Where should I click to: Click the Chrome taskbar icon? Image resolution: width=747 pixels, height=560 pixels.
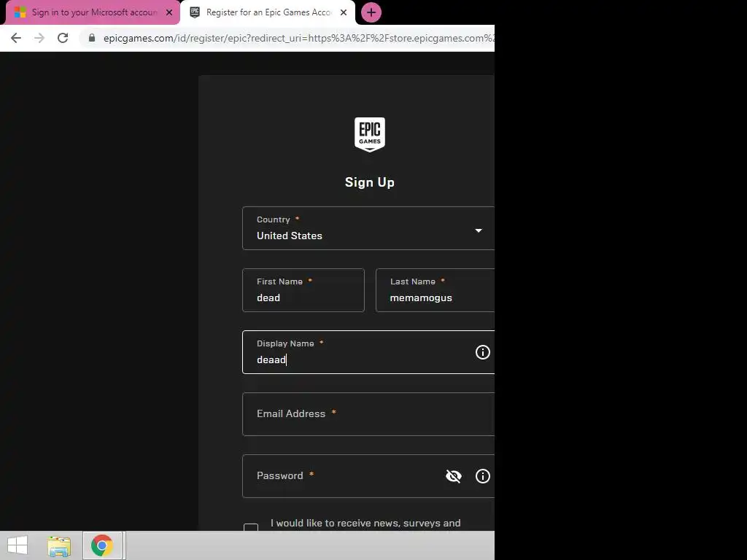click(x=102, y=545)
